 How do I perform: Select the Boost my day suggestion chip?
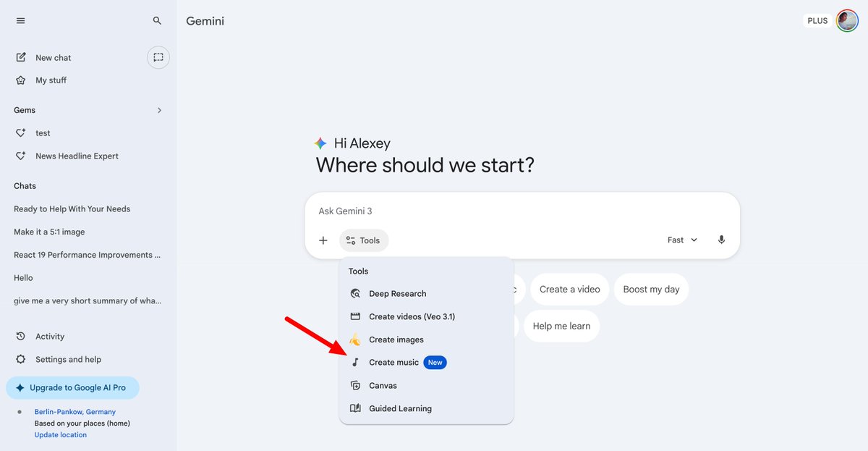point(651,289)
